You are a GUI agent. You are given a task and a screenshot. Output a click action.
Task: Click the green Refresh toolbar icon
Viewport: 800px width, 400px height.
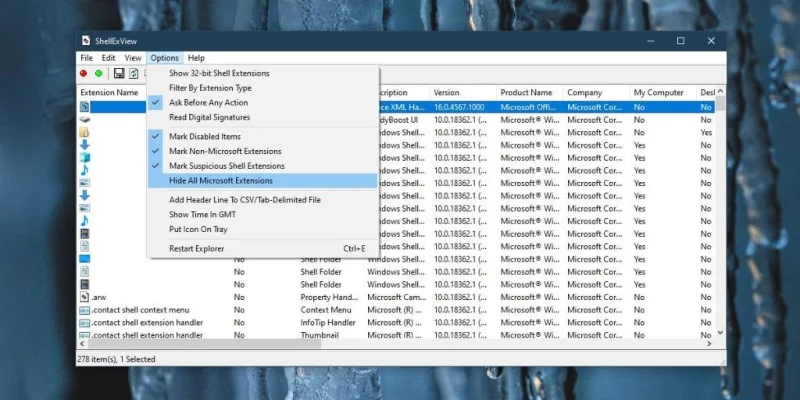click(133, 73)
